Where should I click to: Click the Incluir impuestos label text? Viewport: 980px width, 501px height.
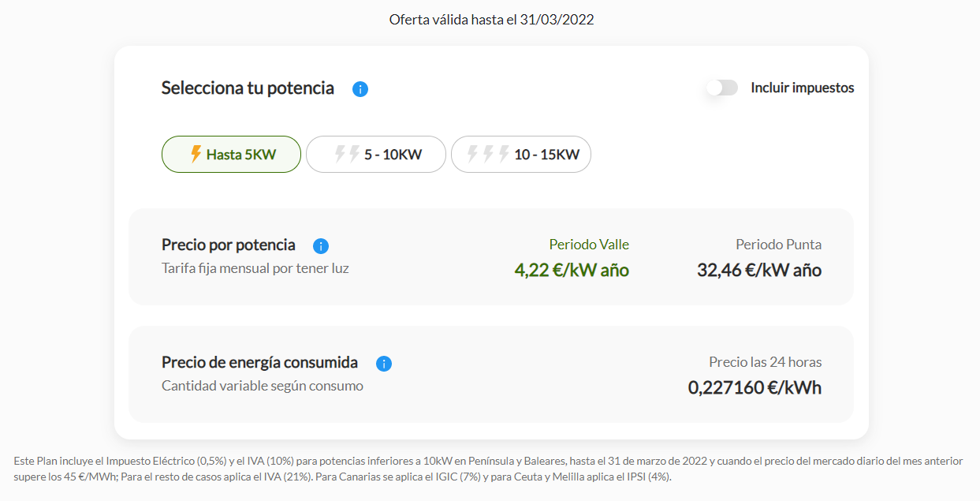tap(803, 88)
